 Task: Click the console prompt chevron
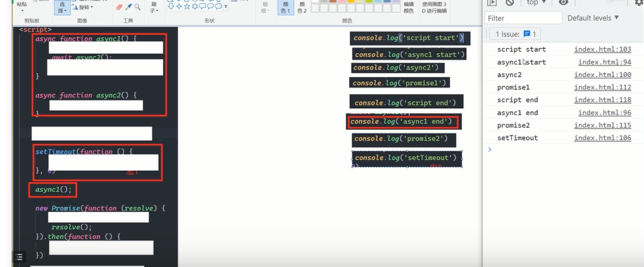click(x=490, y=149)
